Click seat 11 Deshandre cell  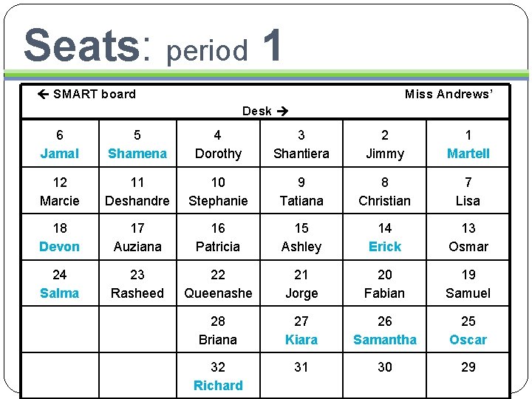click(x=137, y=191)
